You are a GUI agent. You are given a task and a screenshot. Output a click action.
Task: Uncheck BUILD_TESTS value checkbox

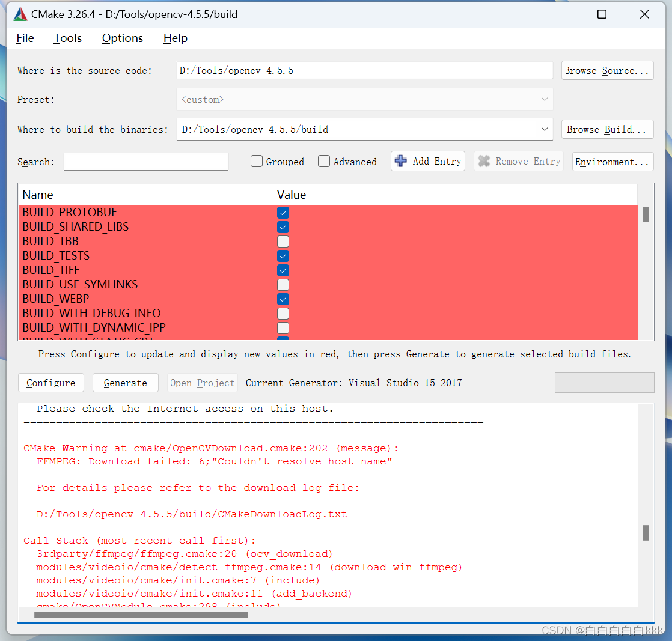[283, 256]
